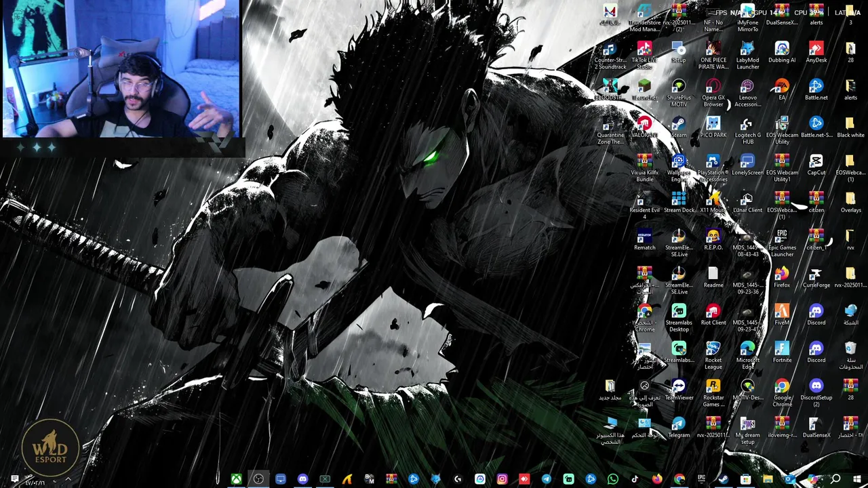This screenshot has width=868, height=488.
Task: Open the Windows Start menu
Action: coord(856,479)
